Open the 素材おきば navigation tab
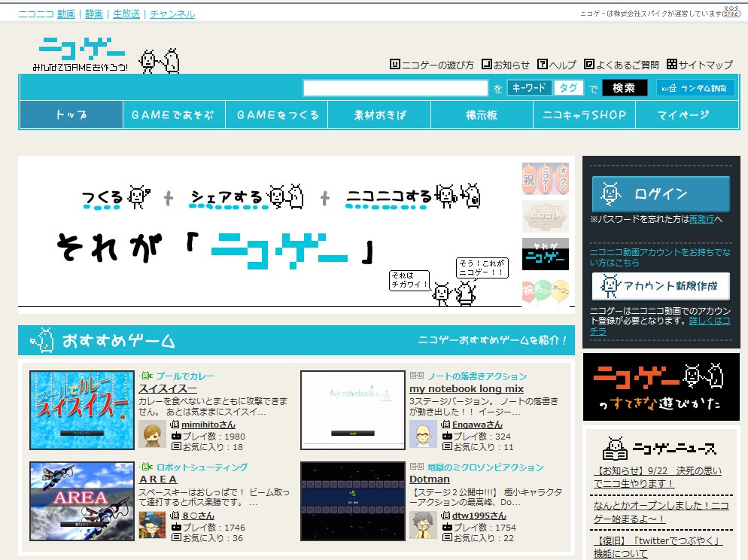The width and height of the screenshot is (748, 560). (380, 115)
